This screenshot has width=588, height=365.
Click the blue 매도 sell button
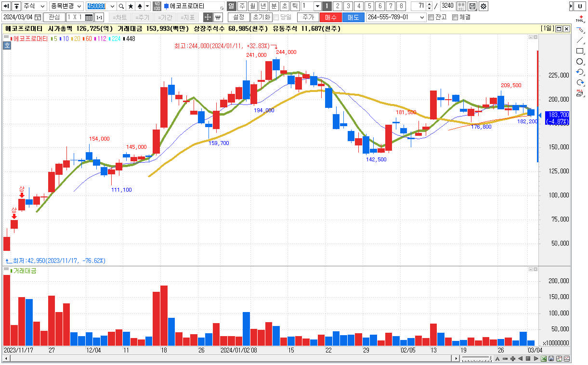tap(353, 17)
